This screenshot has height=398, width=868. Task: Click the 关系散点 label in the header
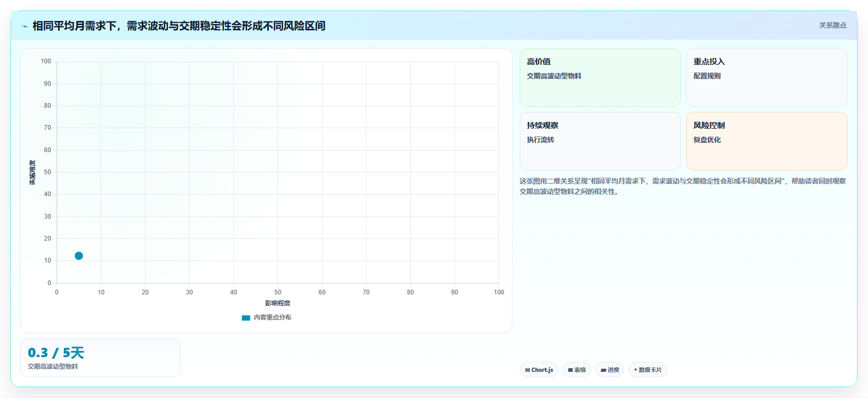[832, 25]
